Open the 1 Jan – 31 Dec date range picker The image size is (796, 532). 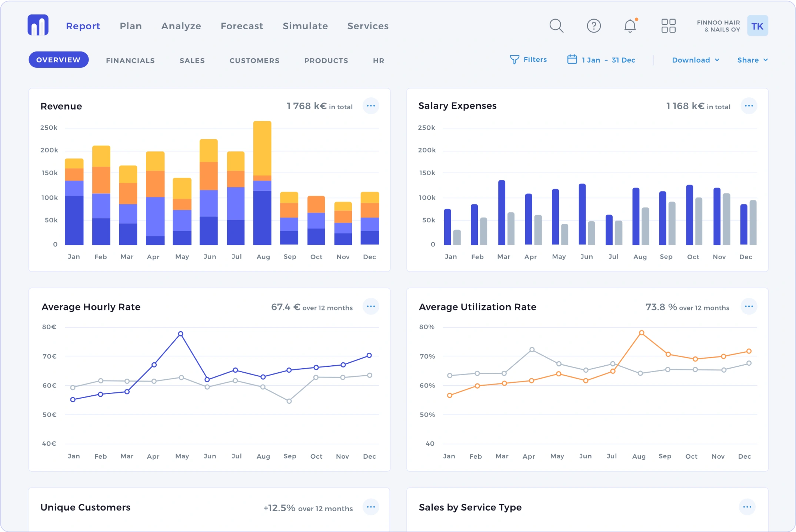click(x=601, y=60)
